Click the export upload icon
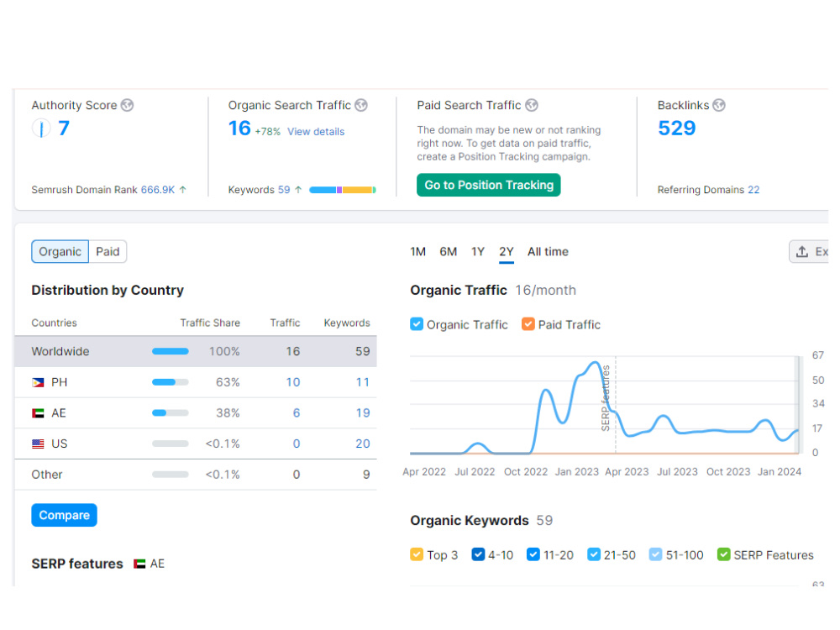Screen dimensions: 840x630 click(x=802, y=252)
